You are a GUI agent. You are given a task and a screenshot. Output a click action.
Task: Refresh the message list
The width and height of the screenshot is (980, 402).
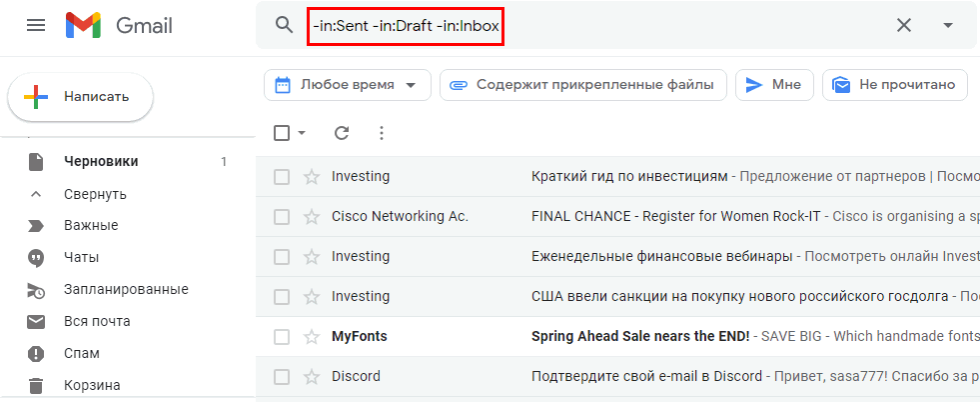[342, 133]
